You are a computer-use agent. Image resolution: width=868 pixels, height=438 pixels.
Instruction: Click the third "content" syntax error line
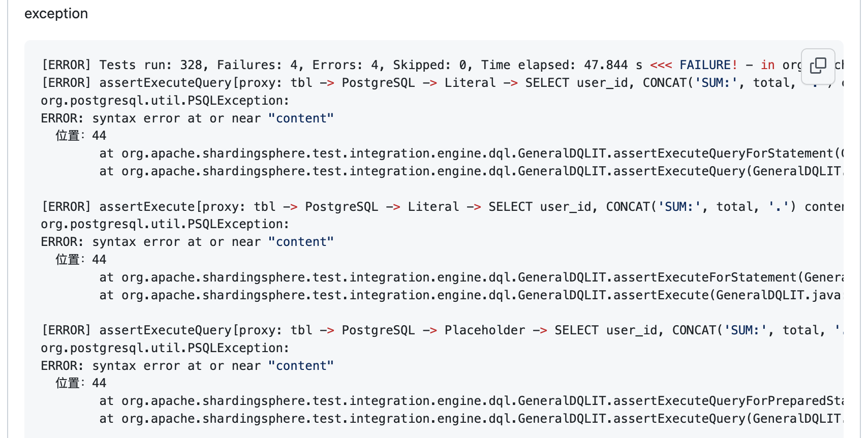(187, 366)
